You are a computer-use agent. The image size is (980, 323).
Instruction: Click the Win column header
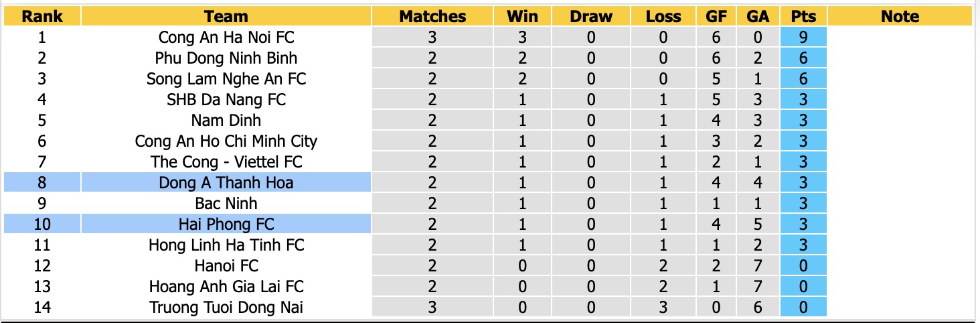523,16
